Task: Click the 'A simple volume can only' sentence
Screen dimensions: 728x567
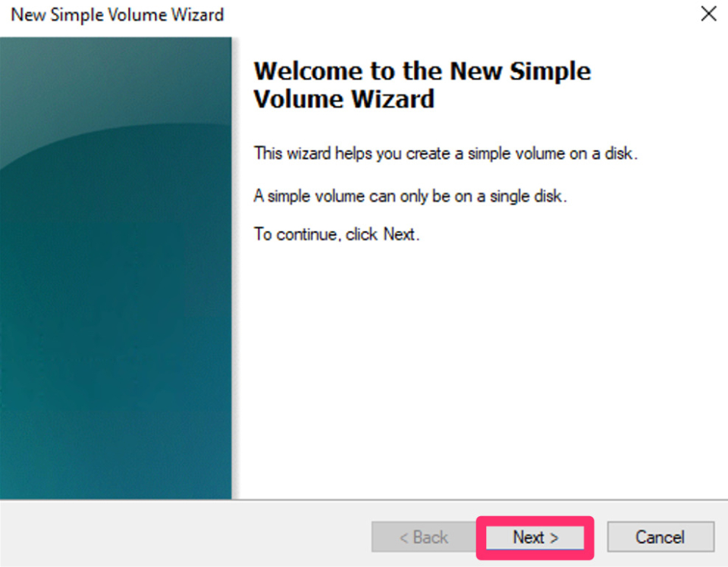Action: click(x=410, y=196)
